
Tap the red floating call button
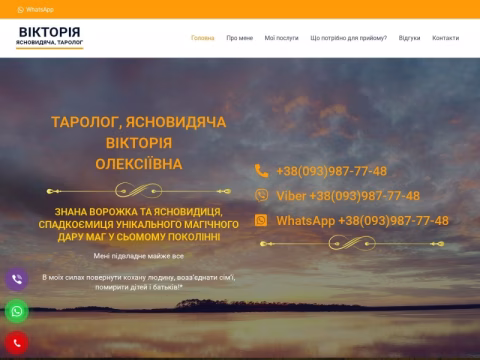pos(17,343)
